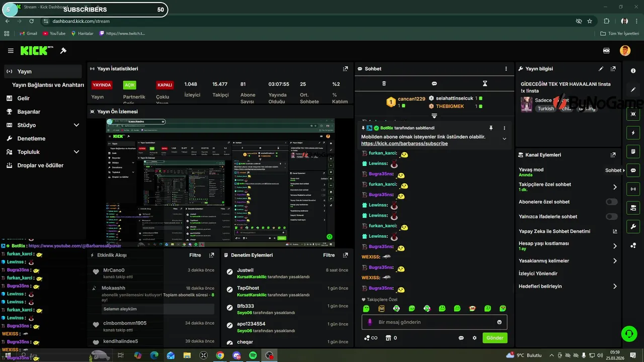The height and width of the screenshot is (362, 644).
Task: Pop out the Yayın İstatistikleri panel
Action: (x=345, y=69)
